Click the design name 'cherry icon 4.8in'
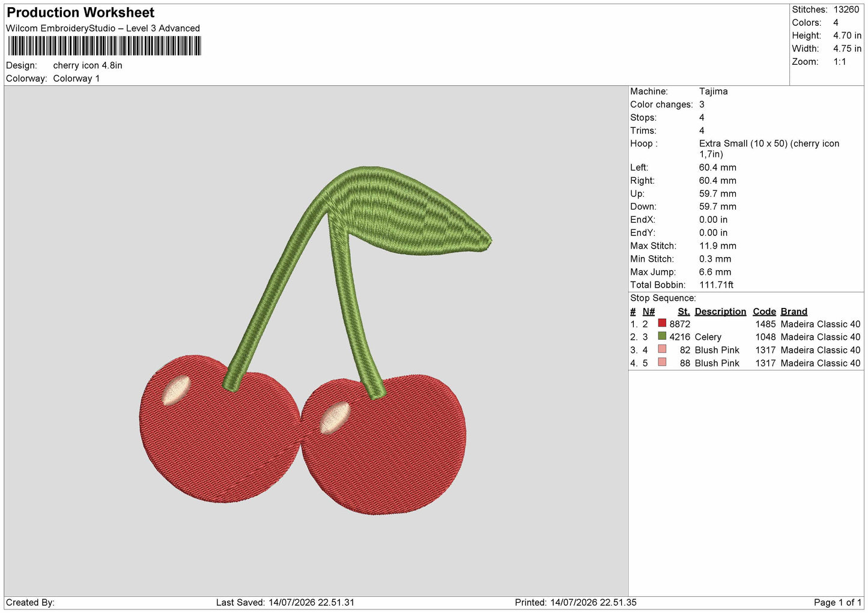Image resolution: width=868 pixels, height=613 pixels. point(88,65)
